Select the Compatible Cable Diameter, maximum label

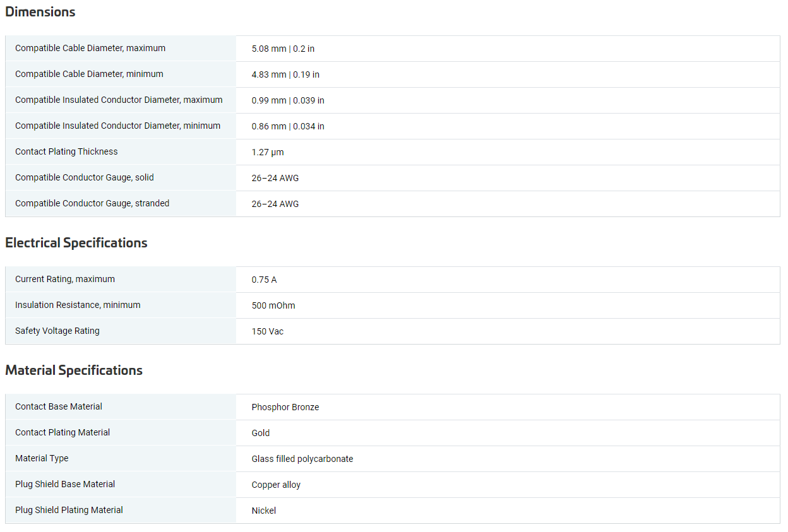pyautogui.click(x=90, y=48)
